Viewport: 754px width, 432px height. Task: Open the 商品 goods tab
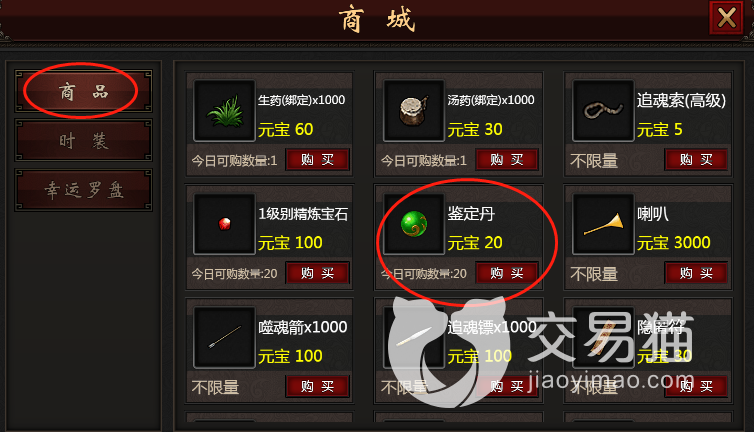84,91
